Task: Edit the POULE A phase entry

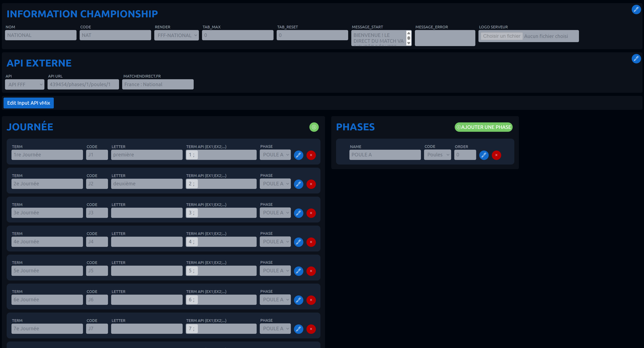Action: [x=484, y=155]
